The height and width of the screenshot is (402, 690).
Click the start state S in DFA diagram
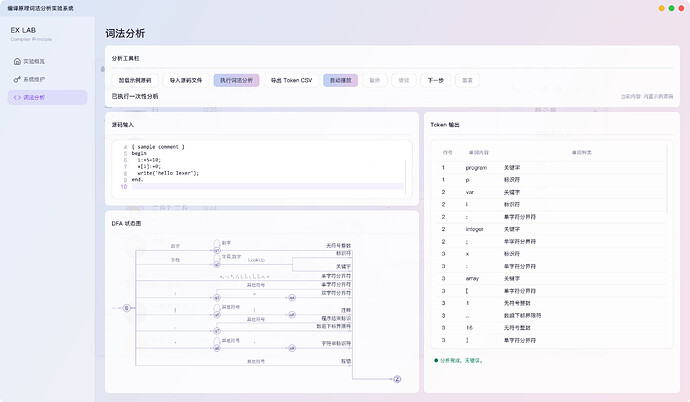pos(127,308)
